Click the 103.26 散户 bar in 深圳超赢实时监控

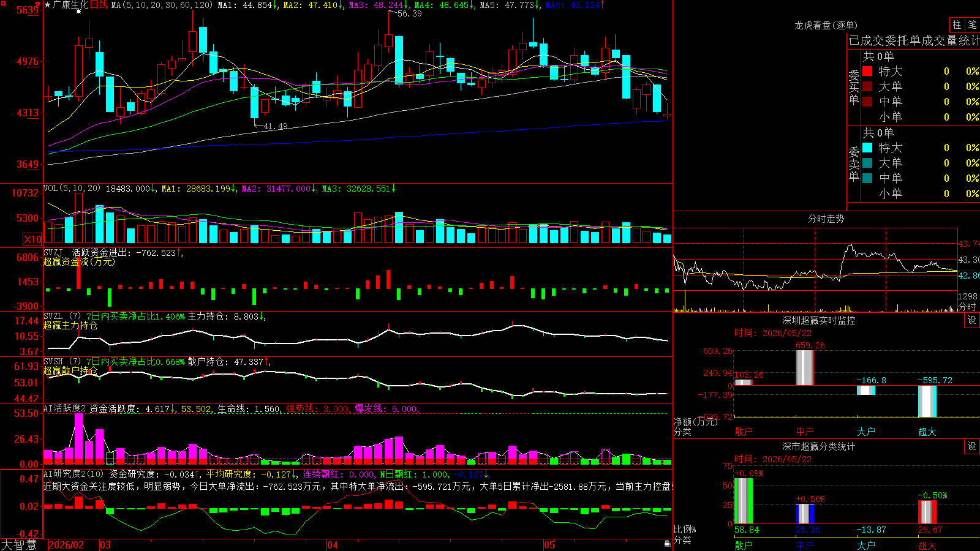point(744,382)
